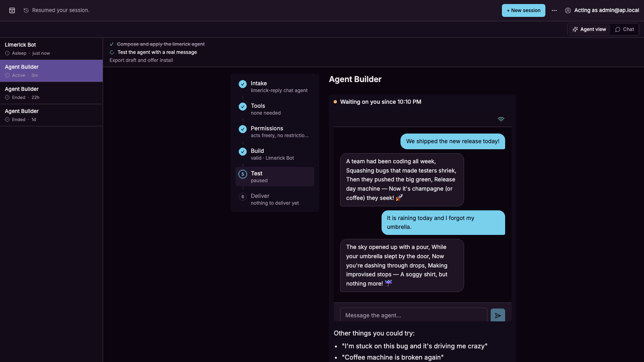Click the raining today umbrella message bubble
Image resolution: width=644 pixels, height=362 pixels.
(443, 222)
